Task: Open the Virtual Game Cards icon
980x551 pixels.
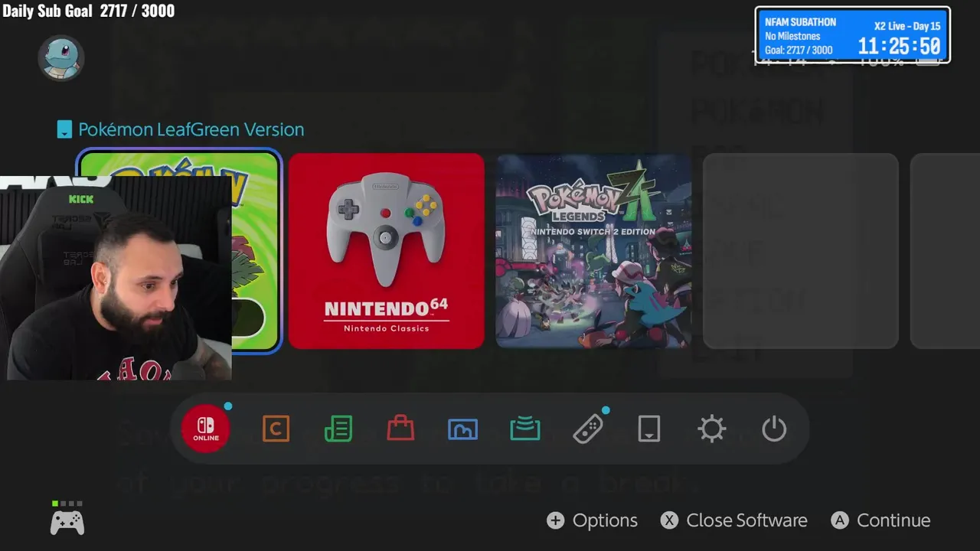Action: [649, 429]
